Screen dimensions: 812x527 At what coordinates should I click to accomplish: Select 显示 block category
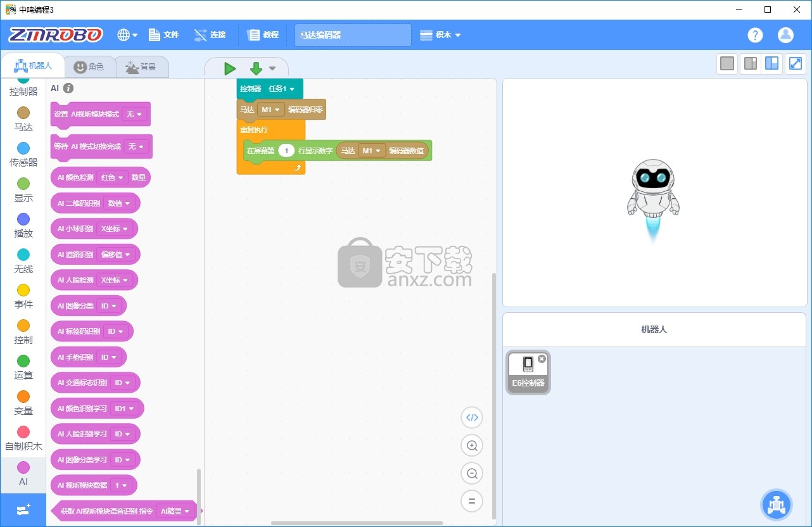click(23, 191)
